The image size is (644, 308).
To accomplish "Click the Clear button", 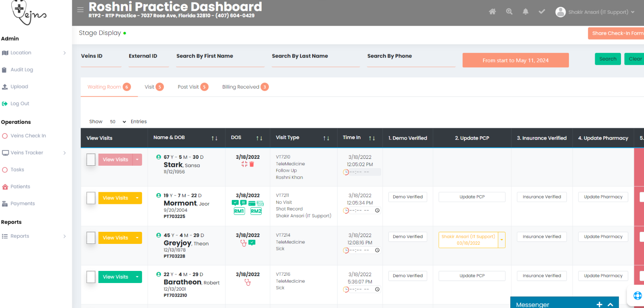I will (x=635, y=59).
